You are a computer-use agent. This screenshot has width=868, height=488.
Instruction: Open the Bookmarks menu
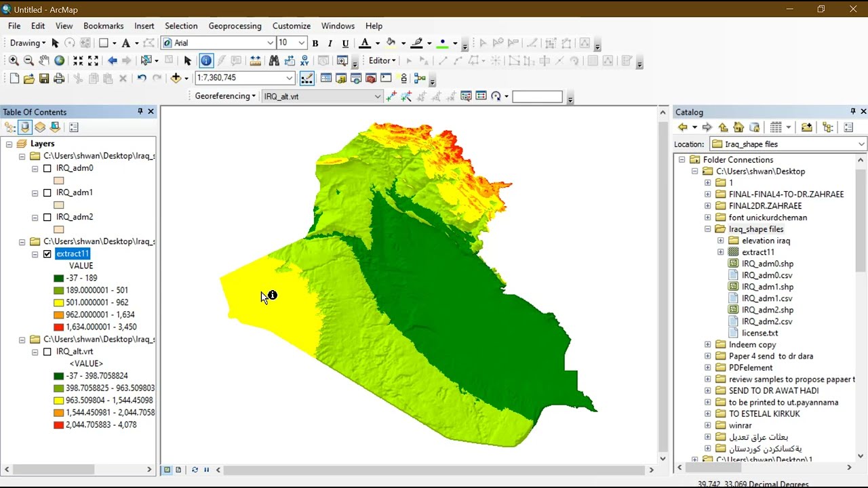pyautogui.click(x=104, y=26)
